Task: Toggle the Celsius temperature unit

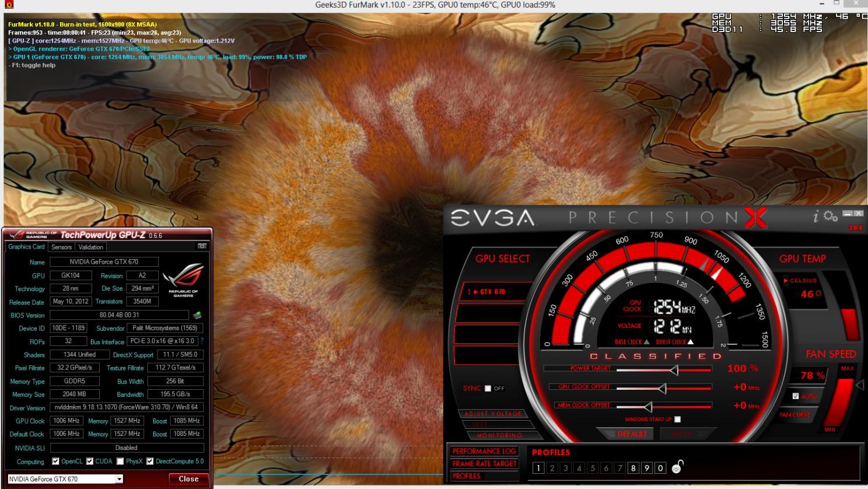Action: 800,281
